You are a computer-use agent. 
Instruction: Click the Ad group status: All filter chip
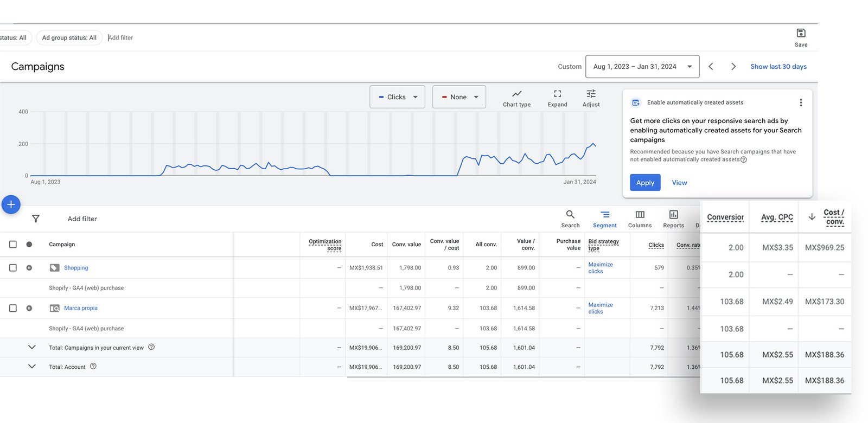click(69, 37)
